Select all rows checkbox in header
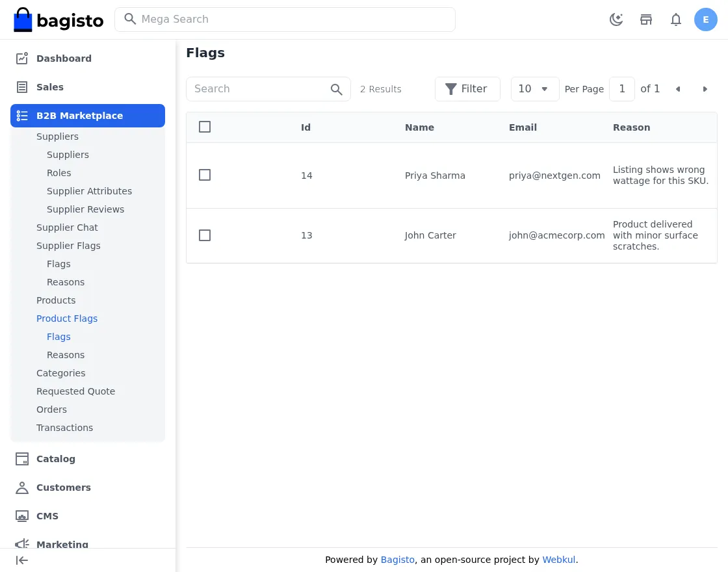This screenshot has width=728, height=572. (205, 127)
